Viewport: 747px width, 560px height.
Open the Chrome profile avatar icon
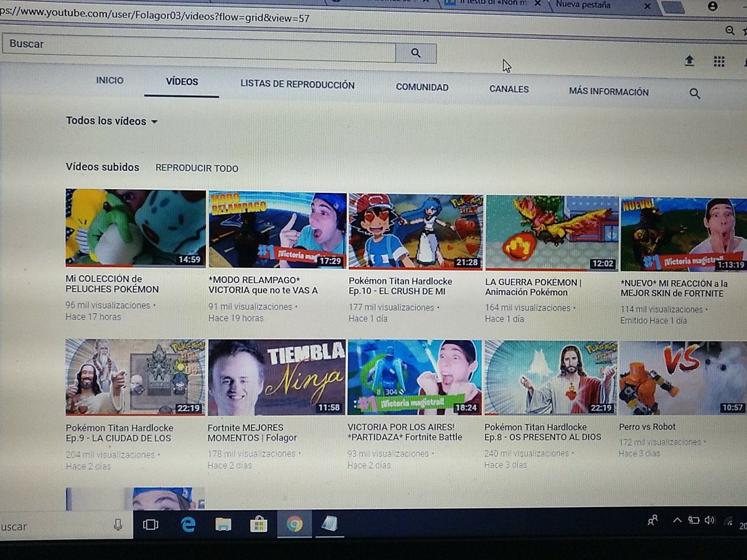coord(713,6)
